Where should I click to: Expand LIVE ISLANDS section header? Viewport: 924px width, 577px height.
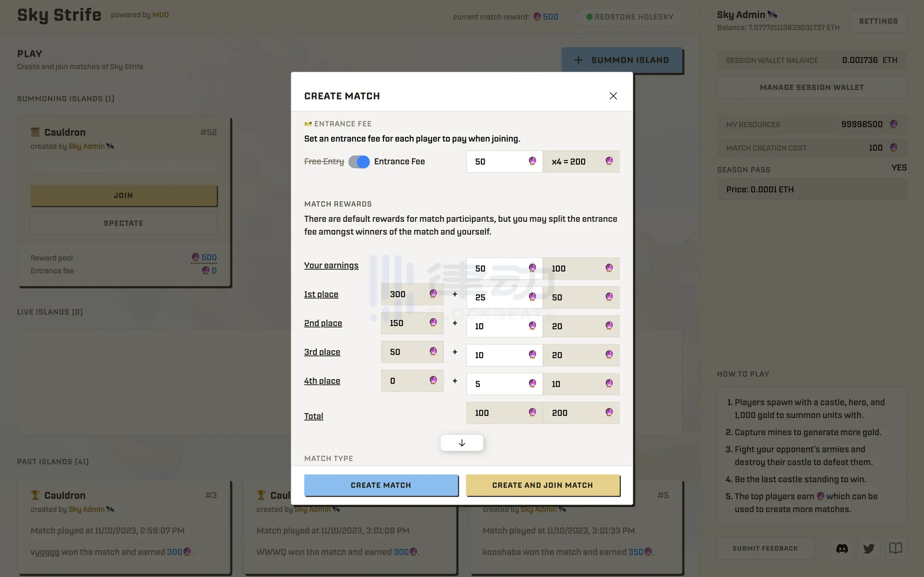[50, 312]
